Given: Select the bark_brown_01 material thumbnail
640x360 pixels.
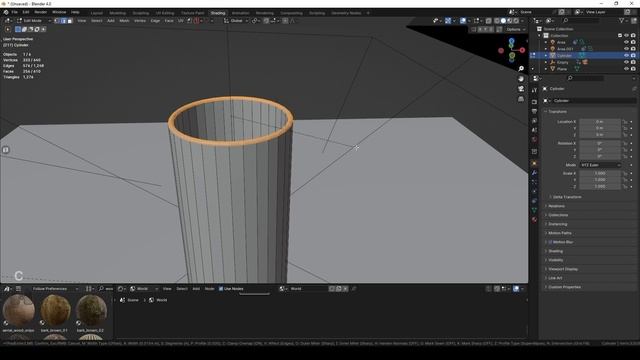Looking at the screenshot, I should tap(55, 311).
